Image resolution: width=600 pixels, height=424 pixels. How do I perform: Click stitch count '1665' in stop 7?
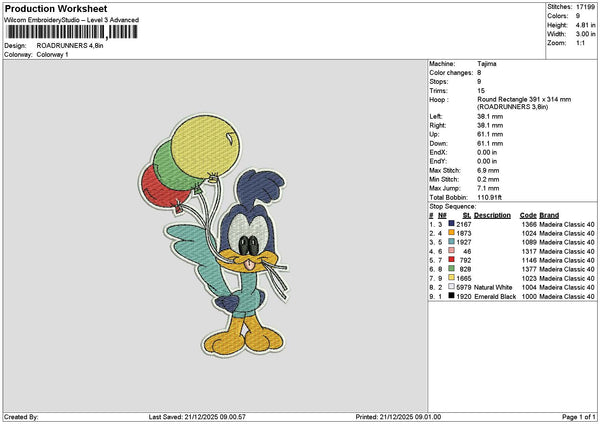pyautogui.click(x=464, y=278)
